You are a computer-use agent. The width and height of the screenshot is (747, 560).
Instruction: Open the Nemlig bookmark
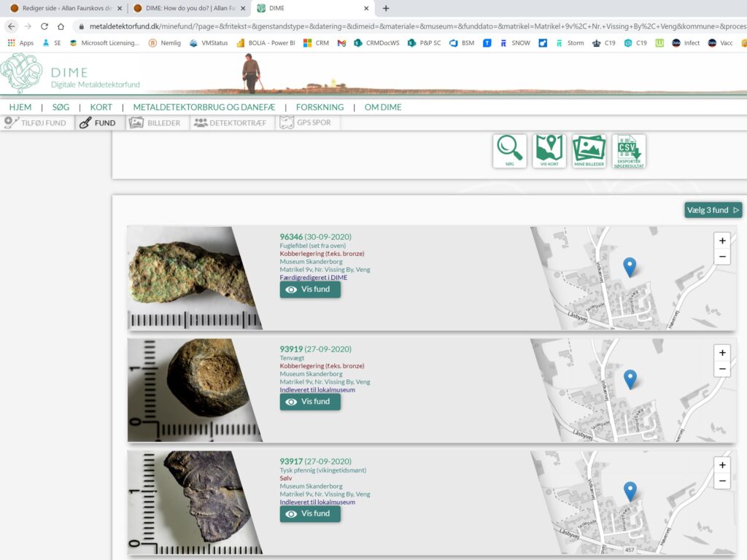tap(165, 43)
